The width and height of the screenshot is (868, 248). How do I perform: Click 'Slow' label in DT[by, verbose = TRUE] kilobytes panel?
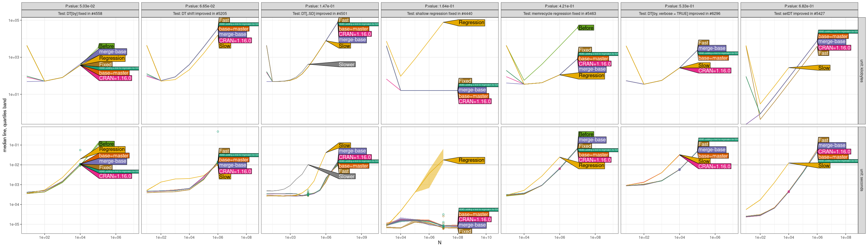click(x=704, y=65)
